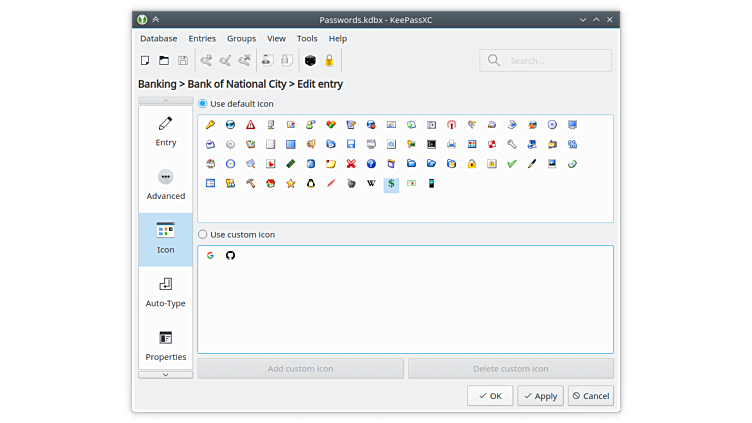The image size is (752, 423).
Task: Select the red warning triangle icon
Action: [x=250, y=125]
